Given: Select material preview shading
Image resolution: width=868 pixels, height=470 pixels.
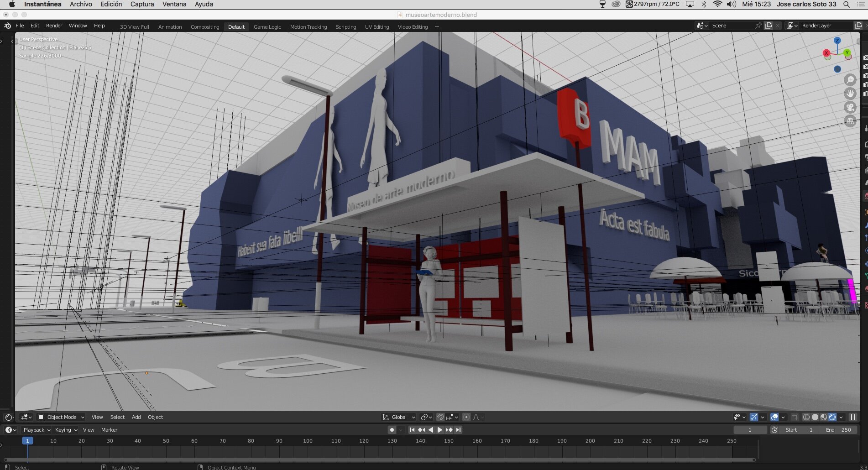Looking at the screenshot, I should 824,417.
